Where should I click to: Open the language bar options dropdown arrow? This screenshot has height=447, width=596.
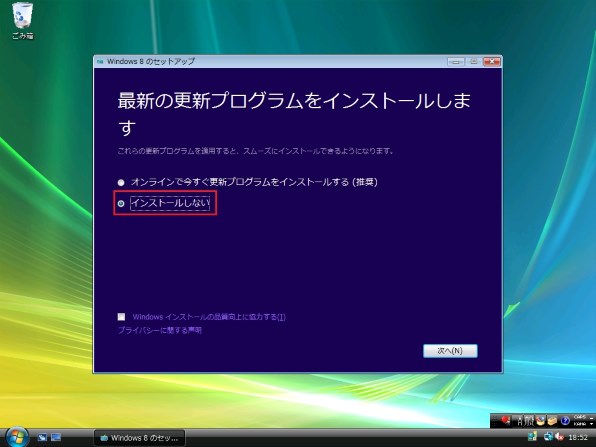[591, 424]
